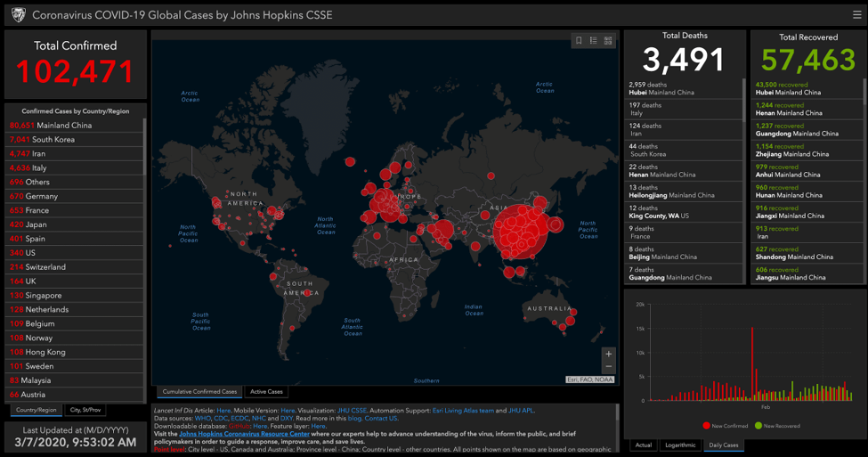Zoom in on the map with plus
The height and width of the screenshot is (457, 868).
tap(608, 354)
